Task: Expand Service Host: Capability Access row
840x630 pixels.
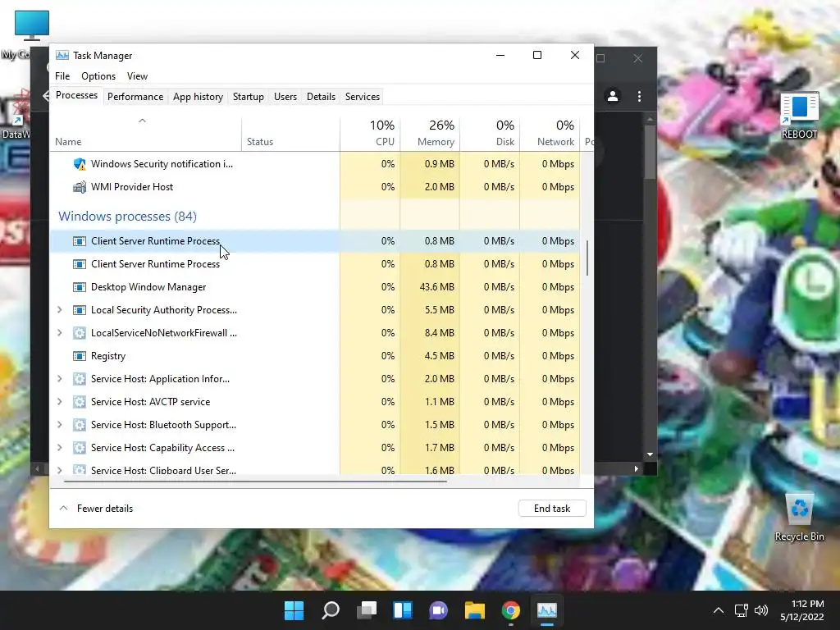Action: click(x=59, y=448)
